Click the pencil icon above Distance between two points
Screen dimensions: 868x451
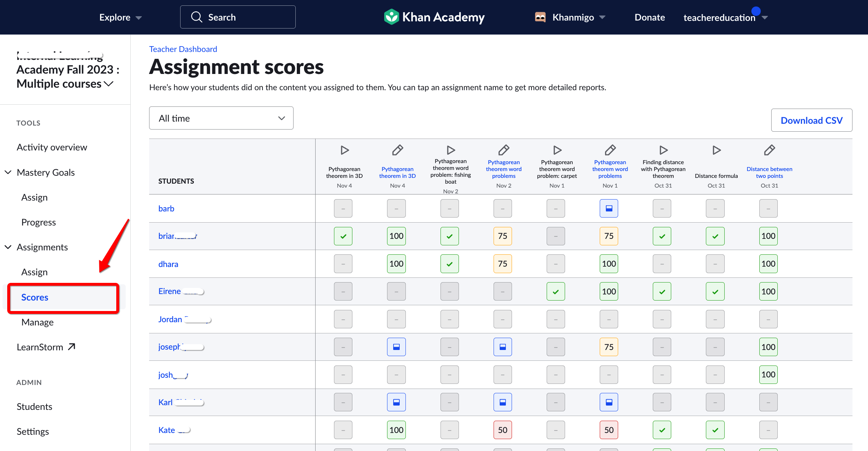tap(769, 150)
